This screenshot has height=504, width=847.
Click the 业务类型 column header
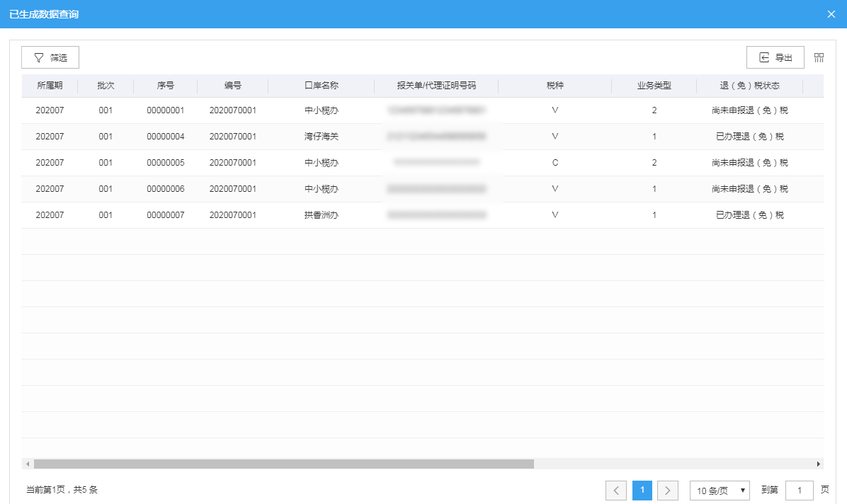click(654, 86)
